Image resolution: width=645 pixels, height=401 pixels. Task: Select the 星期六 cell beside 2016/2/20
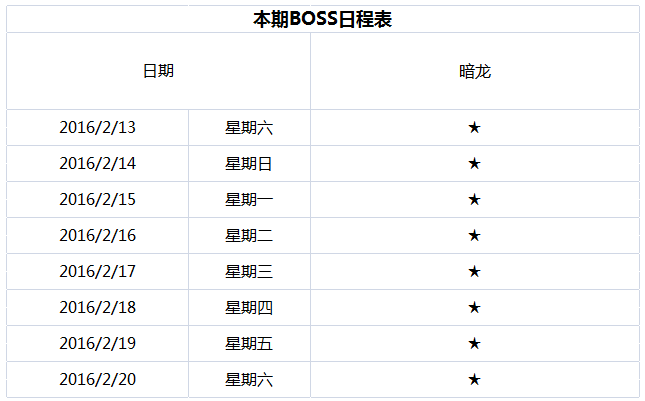[249, 380]
